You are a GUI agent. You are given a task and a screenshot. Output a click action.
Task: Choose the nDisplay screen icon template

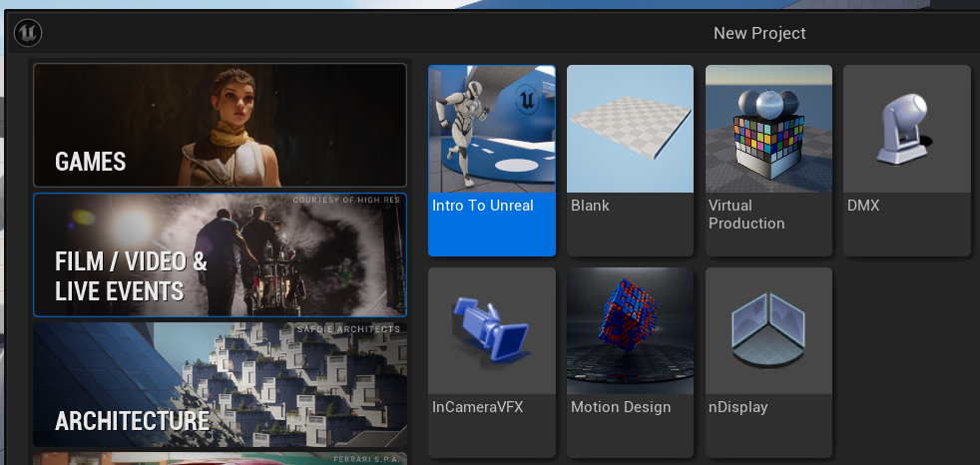(768, 362)
